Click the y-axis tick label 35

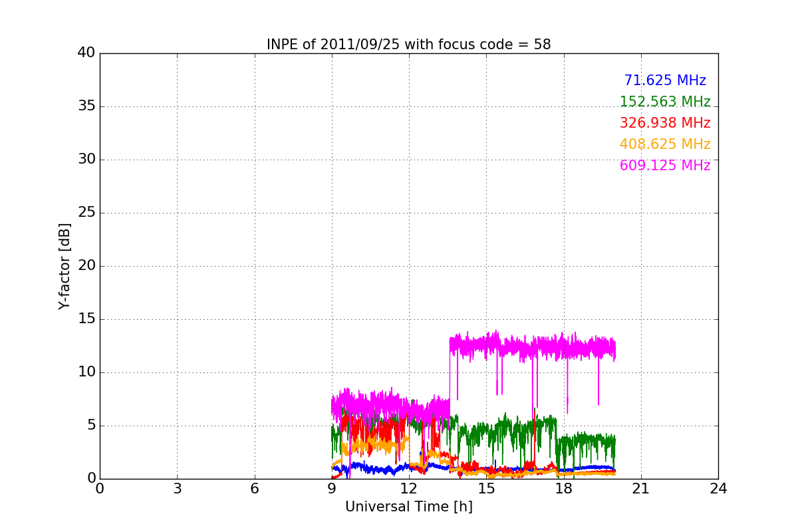pos(86,106)
